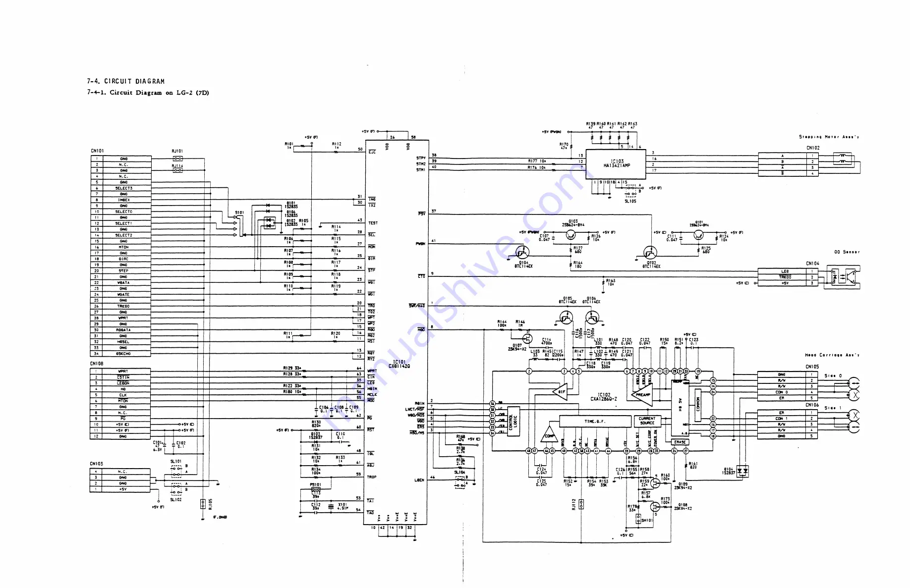This screenshot has height=588, width=910.
Task: Click the subtitle 'Circuit Diagram on LG-2 (7D)'
Action: 160,93
